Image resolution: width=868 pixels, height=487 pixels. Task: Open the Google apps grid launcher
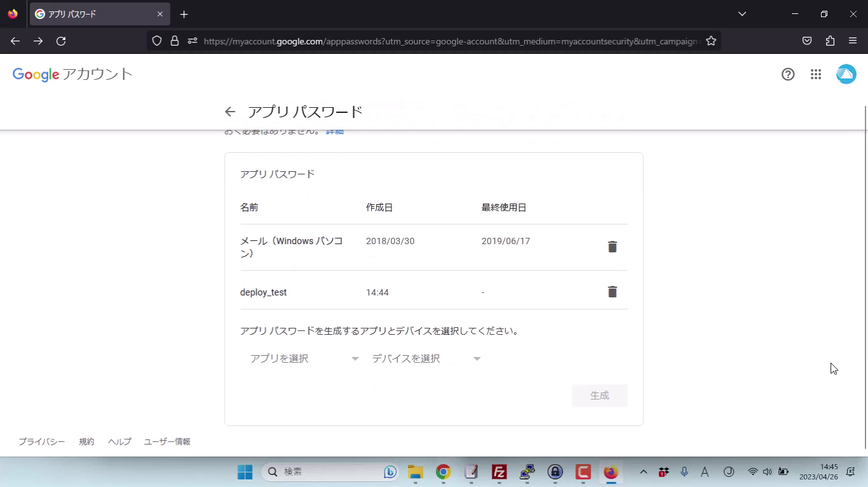816,74
